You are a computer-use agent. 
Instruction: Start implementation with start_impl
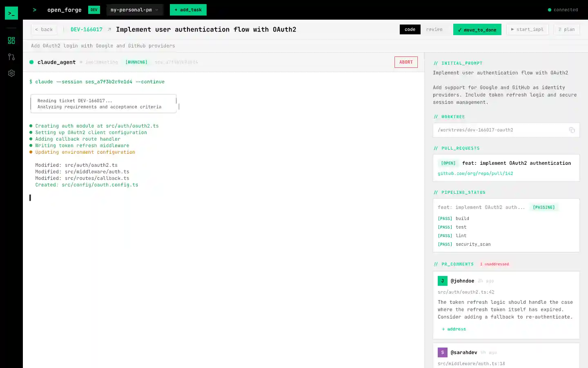[x=527, y=29]
